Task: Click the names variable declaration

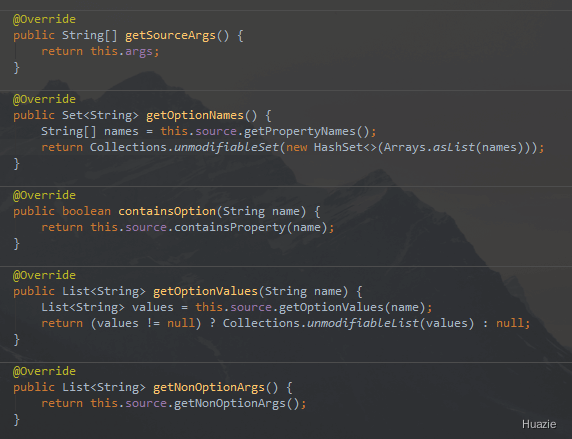Action: click(x=121, y=131)
